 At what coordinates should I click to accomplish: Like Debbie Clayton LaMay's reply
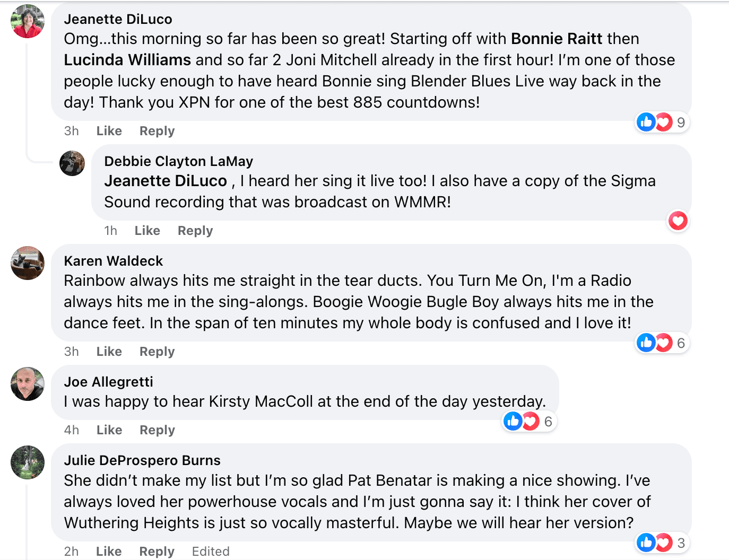coord(147,231)
